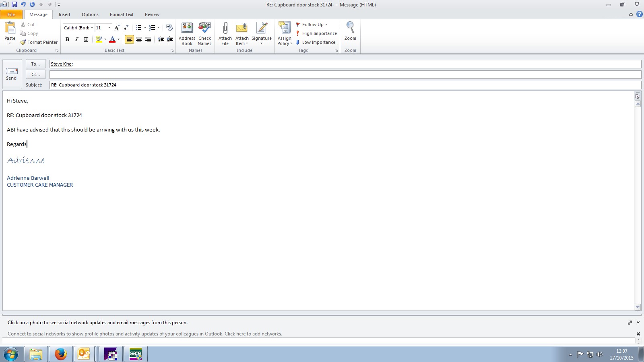
Task: Click the Decrease Indent icon
Action: (x=161, y=39)
